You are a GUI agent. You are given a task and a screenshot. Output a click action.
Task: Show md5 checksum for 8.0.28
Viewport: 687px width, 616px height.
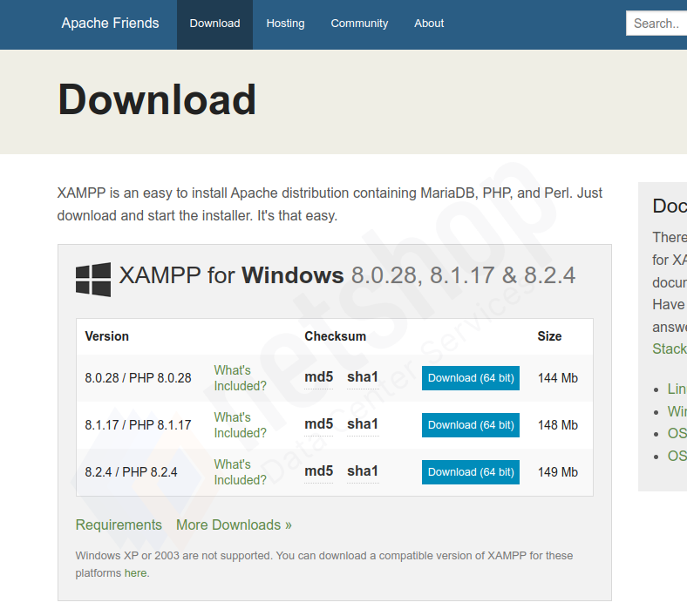(318, 377)
